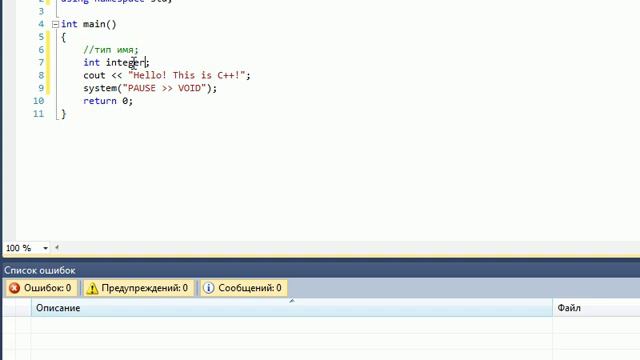Image resolution: width=640 pixels, height=360 pixels.
Task: Click the string "PAUSE >> VOID"
Action: coord(164,88)
